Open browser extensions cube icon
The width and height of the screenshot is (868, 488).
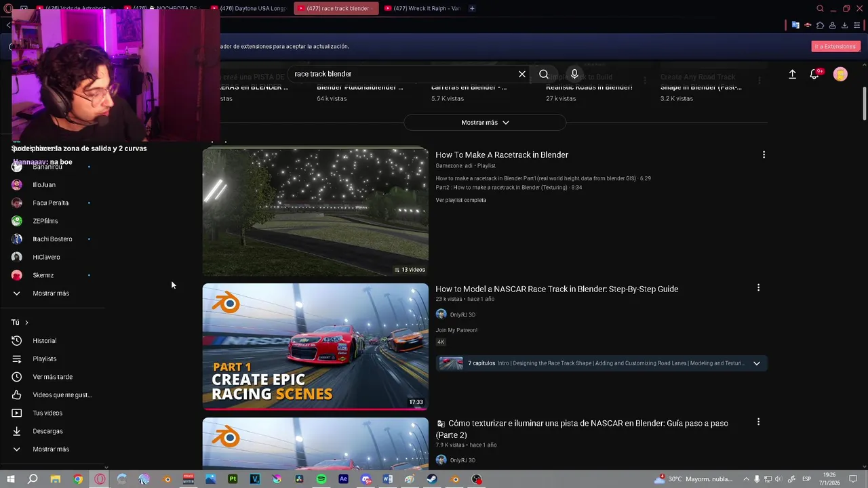[820, 26]
